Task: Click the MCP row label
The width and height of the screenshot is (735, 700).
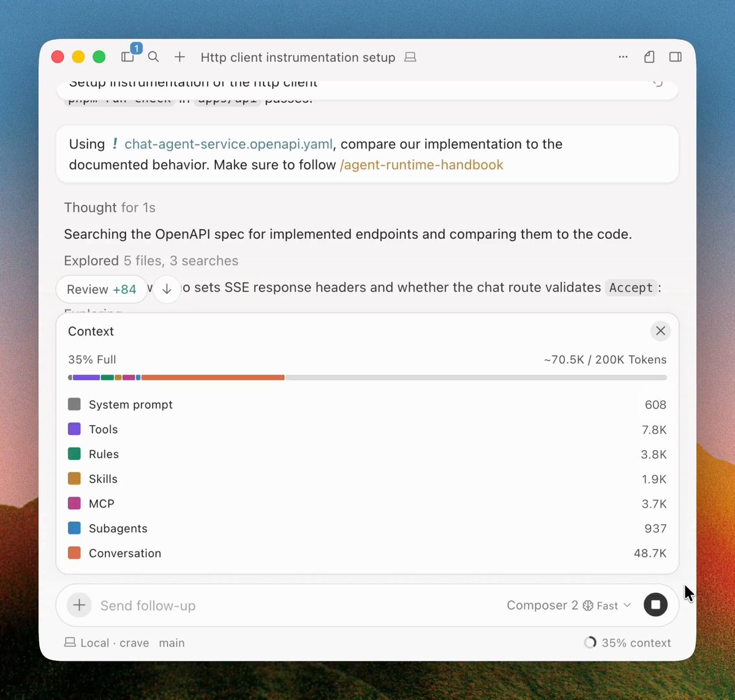Action: pyautogui.click(x=101, y=504)
